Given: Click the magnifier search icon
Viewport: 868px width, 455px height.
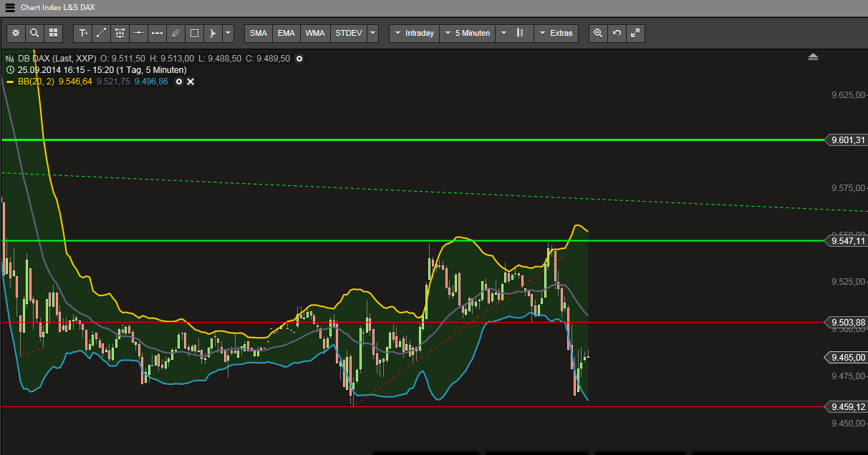Looking at the screenshot, I should pos(34,33).
